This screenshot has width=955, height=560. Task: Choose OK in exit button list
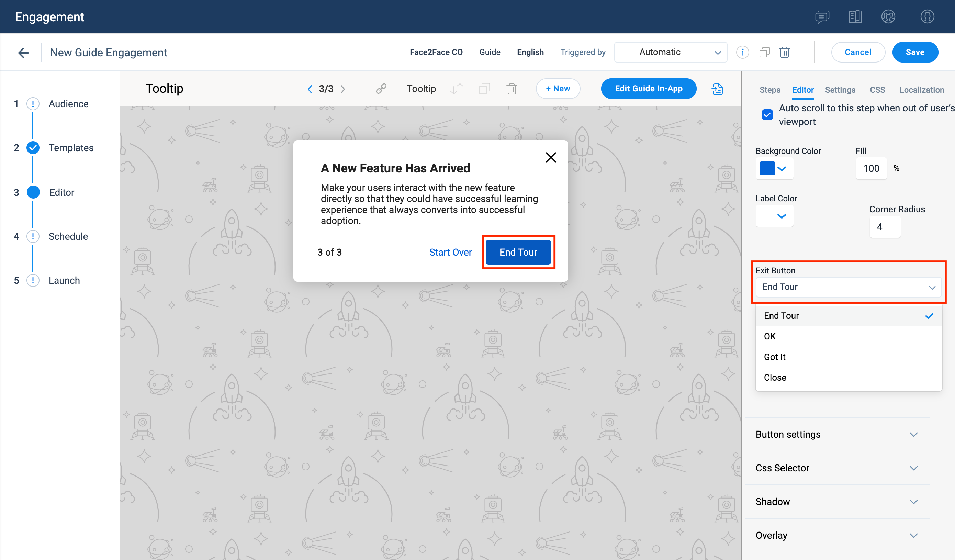pyautogui.click(x=848, y=336)
